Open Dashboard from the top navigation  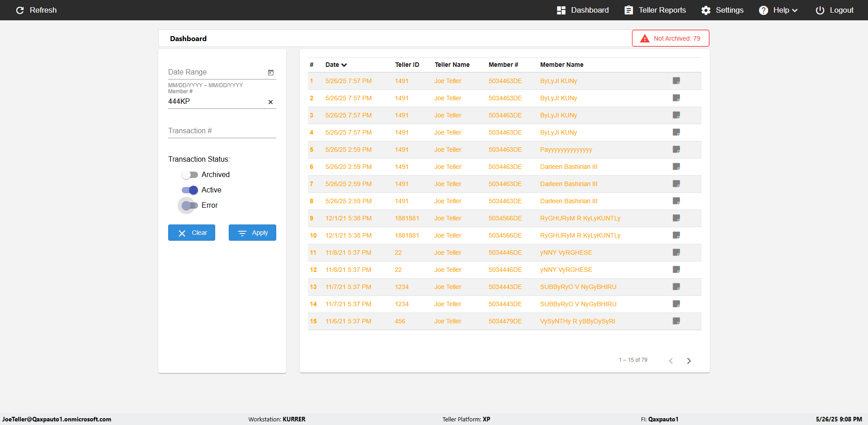point(583,10)
